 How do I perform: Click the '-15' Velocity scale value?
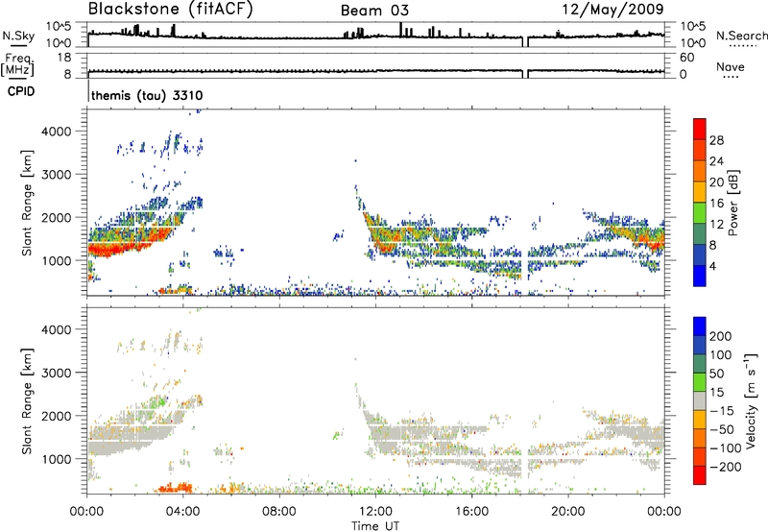(x=722, y=411)
